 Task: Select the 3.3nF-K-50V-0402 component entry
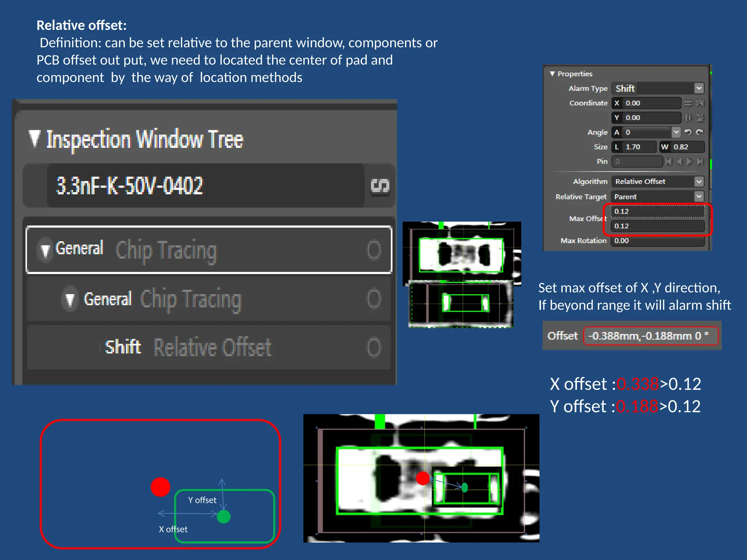pyautogui.click(x=206, y=186)
